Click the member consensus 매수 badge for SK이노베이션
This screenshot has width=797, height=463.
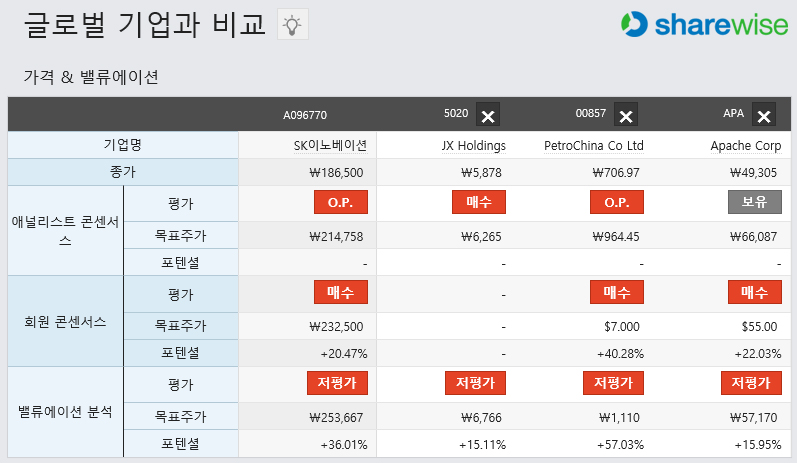341,292
